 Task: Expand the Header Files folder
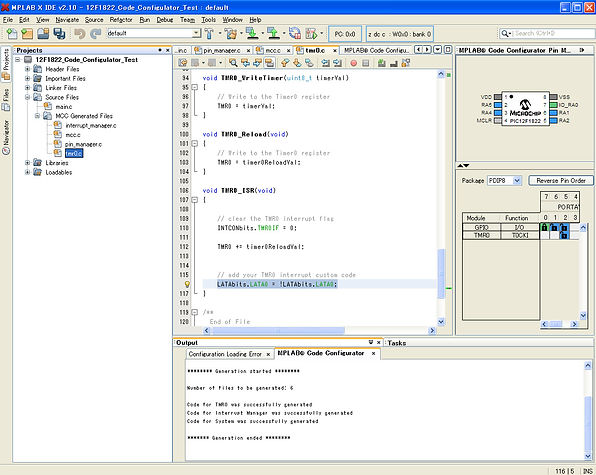click(27, 69)
